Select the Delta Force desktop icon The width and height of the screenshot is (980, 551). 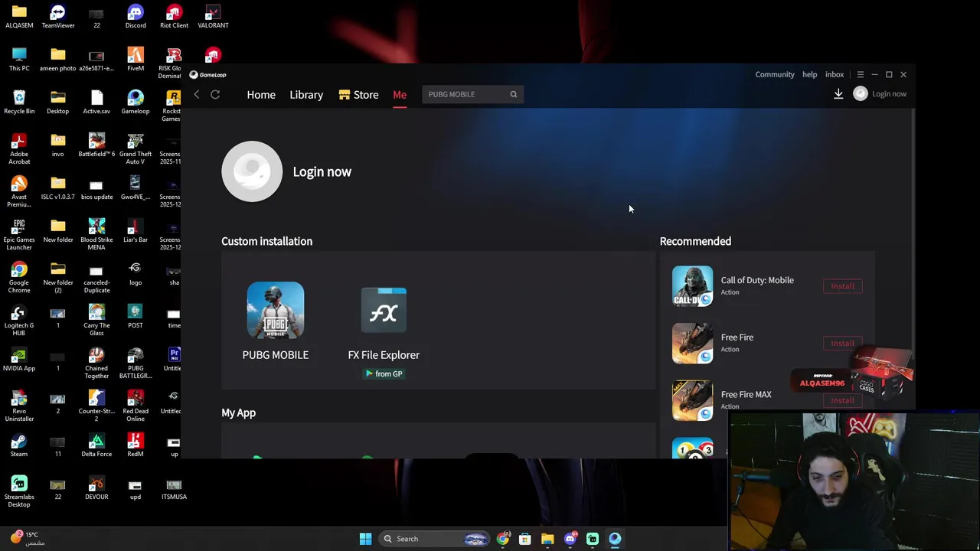click(96, 445)
